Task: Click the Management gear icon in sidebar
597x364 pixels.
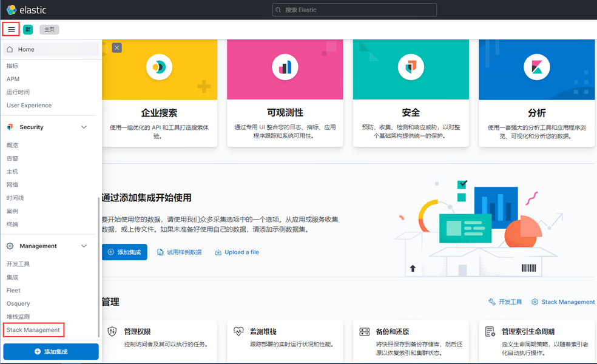Action: coord(10,246)
